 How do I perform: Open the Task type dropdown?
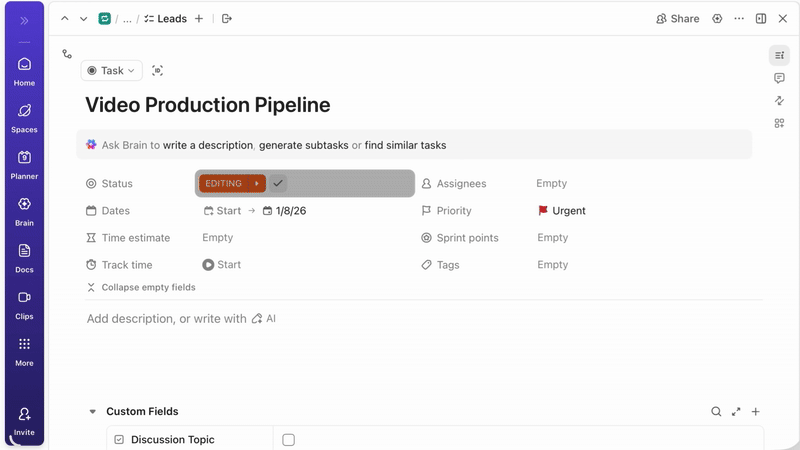112,71
